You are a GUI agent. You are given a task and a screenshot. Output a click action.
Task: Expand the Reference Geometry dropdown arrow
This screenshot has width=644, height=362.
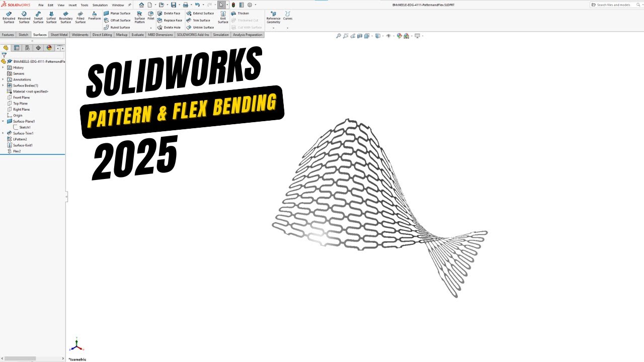[x=273, y=28]
